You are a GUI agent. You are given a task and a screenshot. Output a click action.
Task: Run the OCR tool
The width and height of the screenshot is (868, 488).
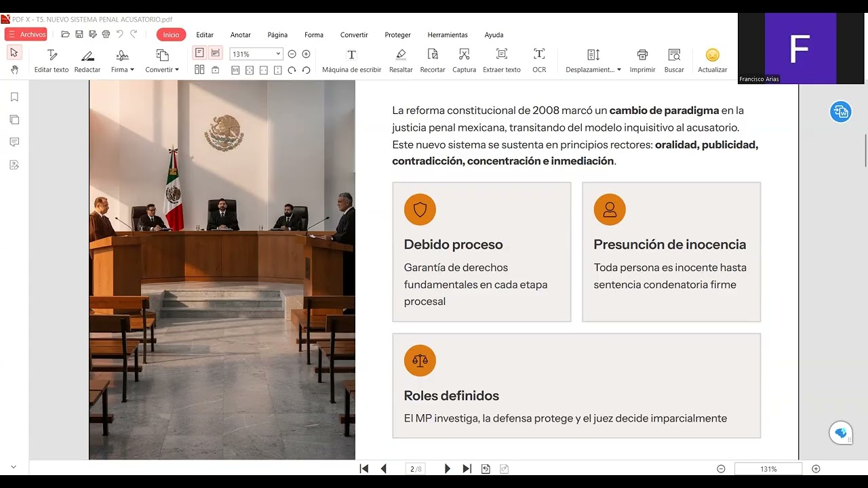[x=539, y=61]
